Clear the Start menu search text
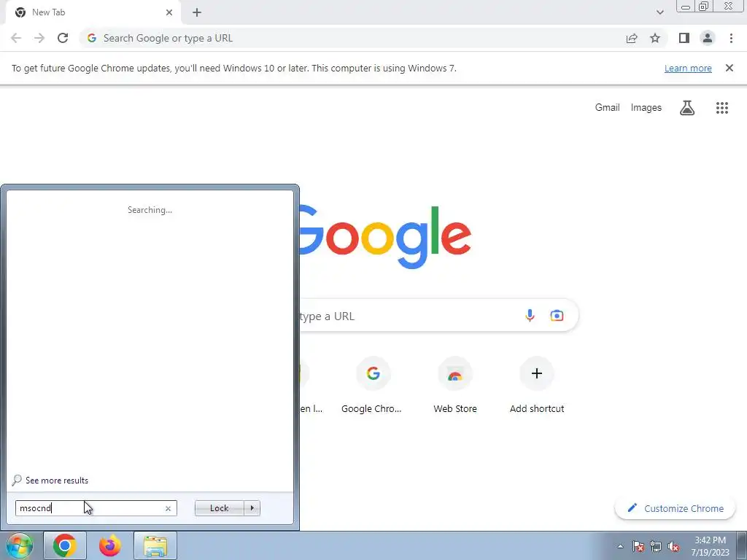The width and height of the screenshot is (747, 560). pyautogui.click(x=168, y=508)
